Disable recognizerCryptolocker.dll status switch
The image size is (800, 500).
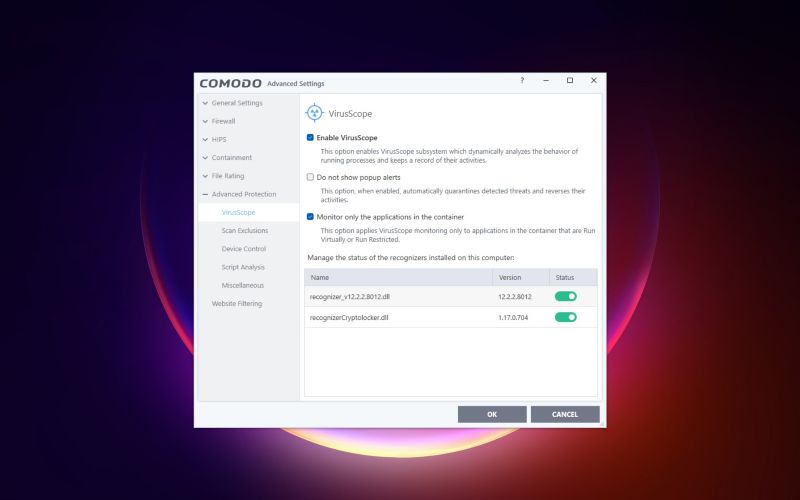point(566,317)
